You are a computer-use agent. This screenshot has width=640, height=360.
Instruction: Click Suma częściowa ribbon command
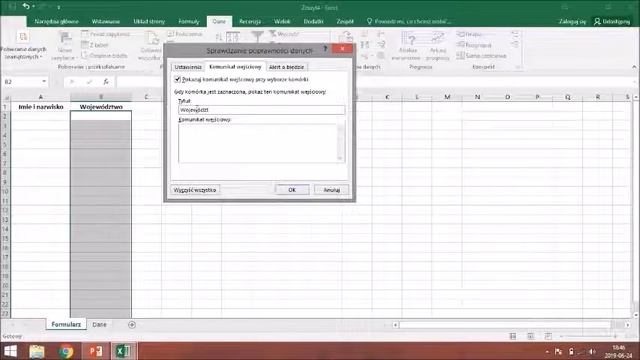coord(482,56)
